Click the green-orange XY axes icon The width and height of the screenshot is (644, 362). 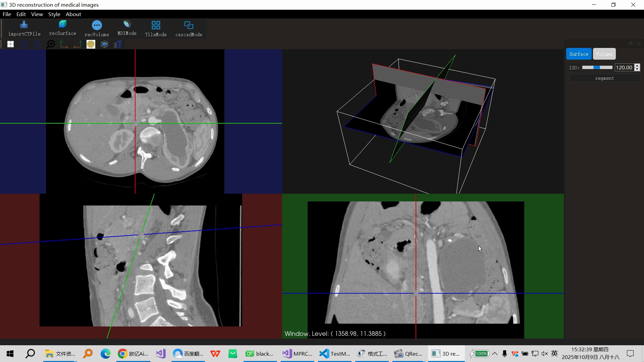(64, 44)
